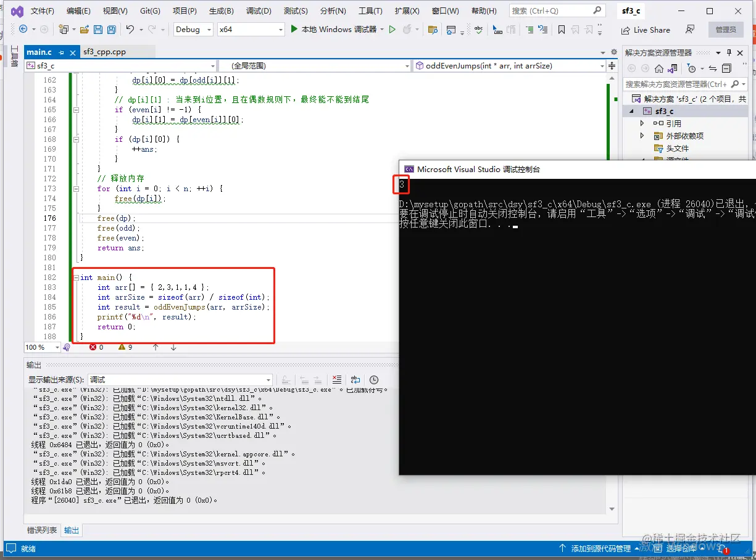The image size is (756, 560).
Task: Save the current file with the disk icon
Action: (x=98, y=29)
